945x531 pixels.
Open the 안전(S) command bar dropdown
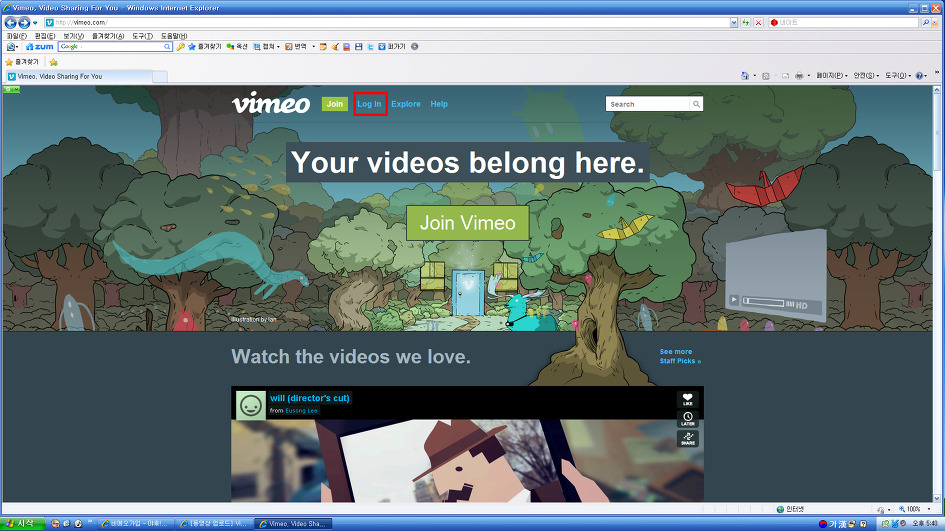866,76
